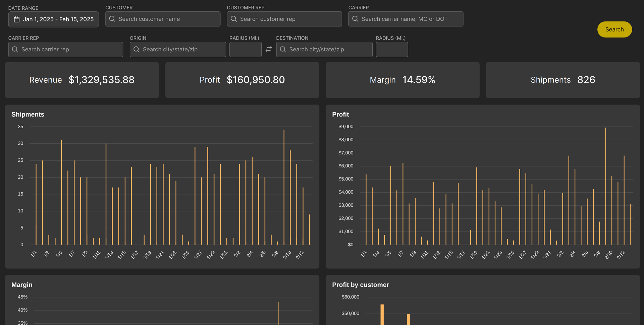Click the $5,000 y-axis label in Profit chart

pos(346,179)
